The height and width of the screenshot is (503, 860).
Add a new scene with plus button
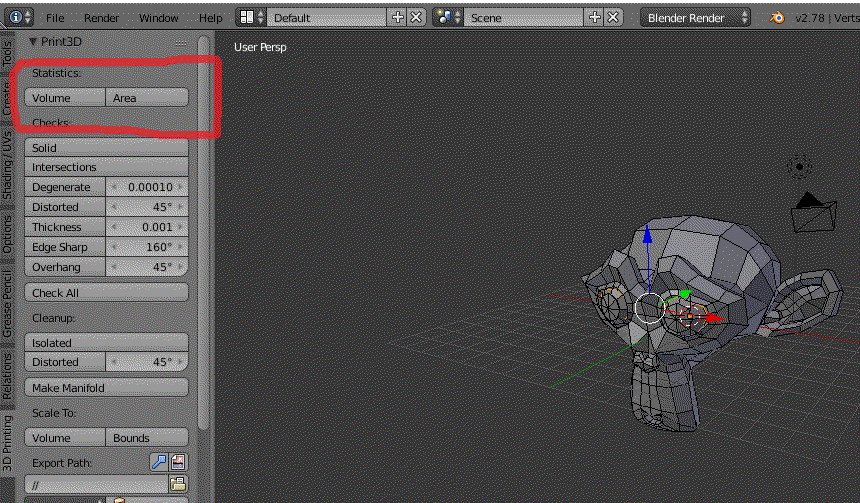pyautogui.click(x=596, y=18)
